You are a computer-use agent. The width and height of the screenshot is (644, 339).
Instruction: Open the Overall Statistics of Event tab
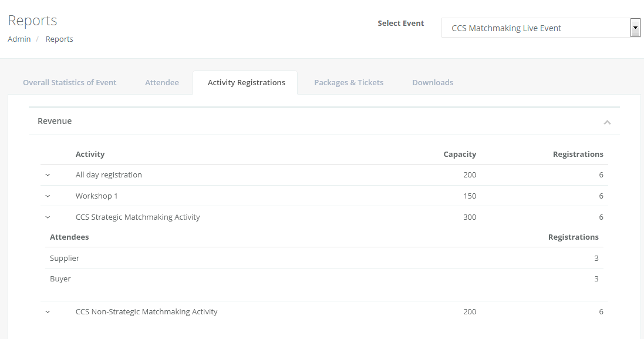69,82
